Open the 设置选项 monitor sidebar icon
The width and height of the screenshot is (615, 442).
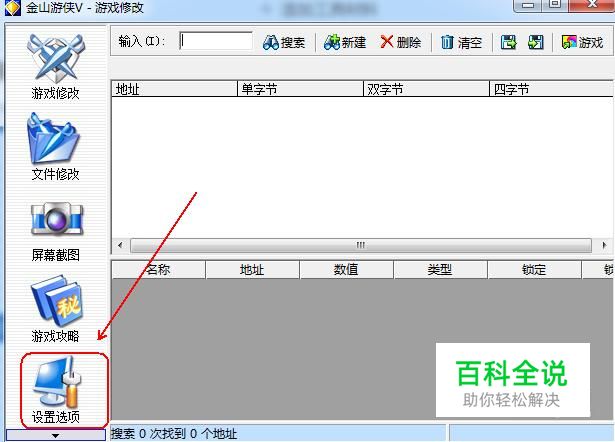(56, 390)
